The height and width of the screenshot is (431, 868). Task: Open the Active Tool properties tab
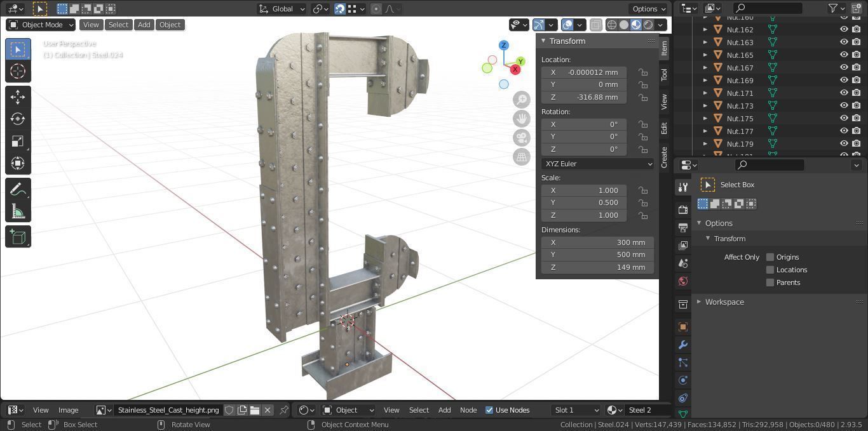point(683,187)
